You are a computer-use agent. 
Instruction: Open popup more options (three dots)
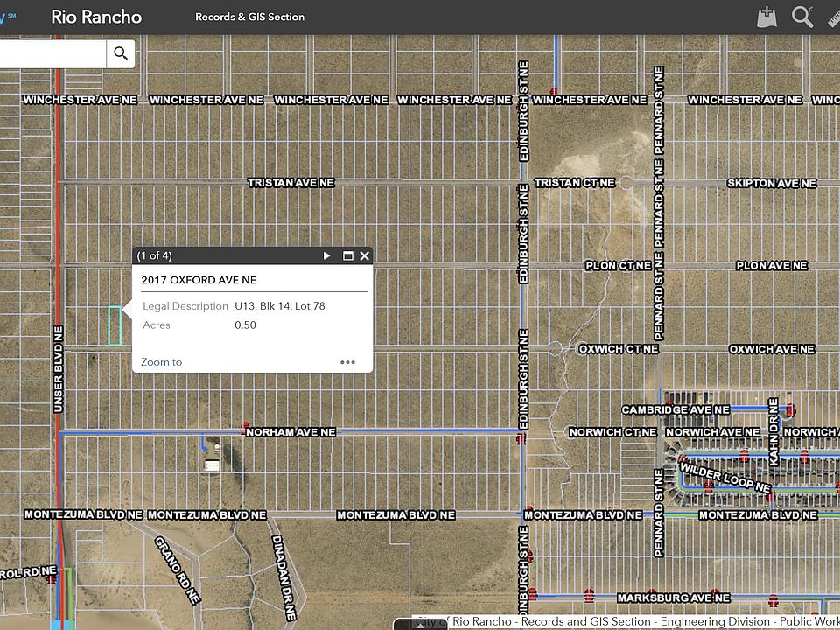click(347, 362)
